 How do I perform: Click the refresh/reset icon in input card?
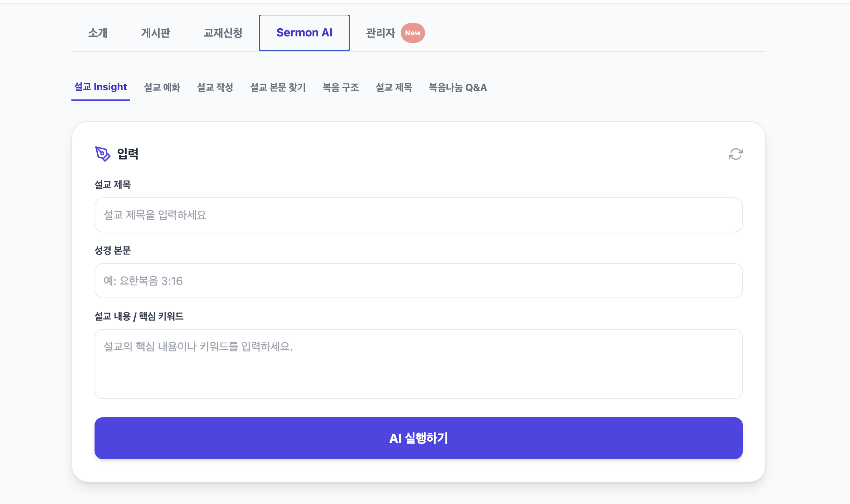tap(736, 154)
